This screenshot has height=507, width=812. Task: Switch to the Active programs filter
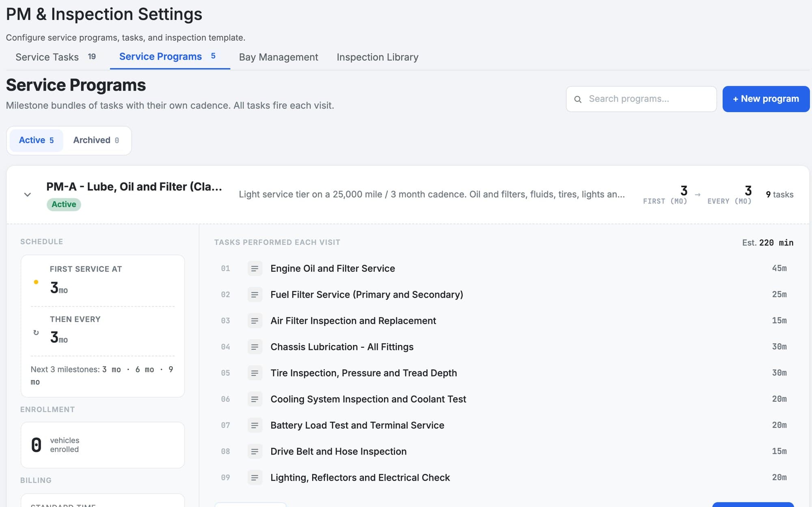[37, 140]
